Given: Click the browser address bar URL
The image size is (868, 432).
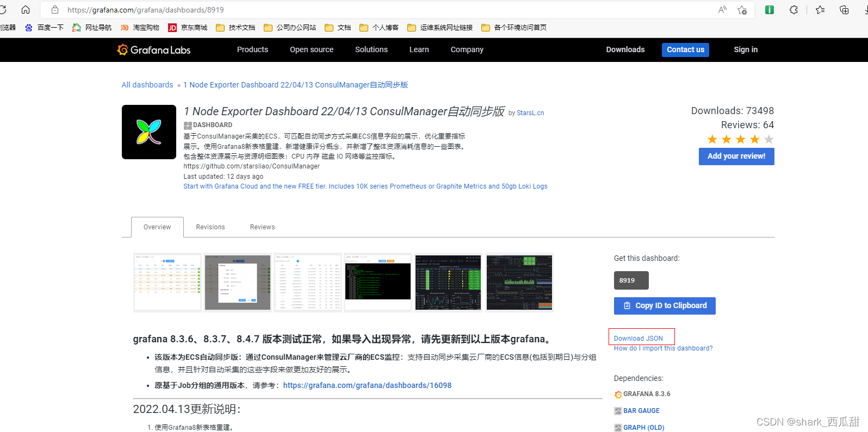Looking at the screenshot, I should 146,10.
